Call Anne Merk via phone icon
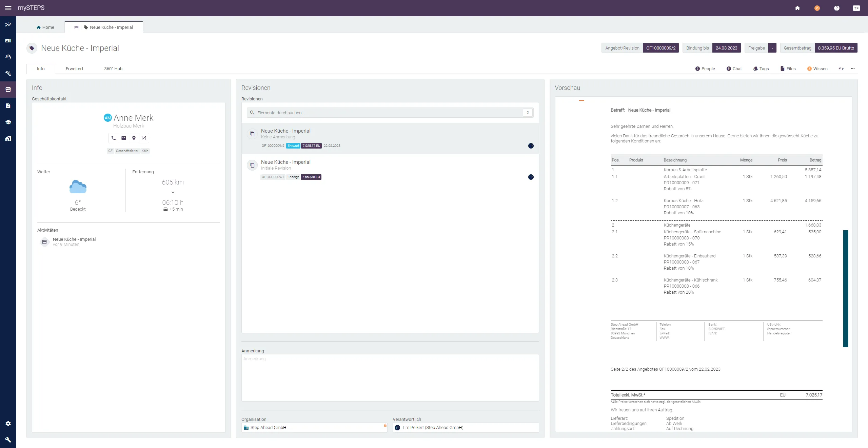The width and height of the screenshot is (868, 448). tap(114, 138)
